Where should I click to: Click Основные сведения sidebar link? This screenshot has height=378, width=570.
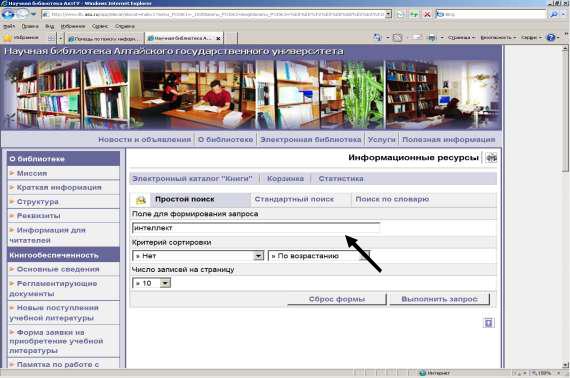(x=58, y=269)
